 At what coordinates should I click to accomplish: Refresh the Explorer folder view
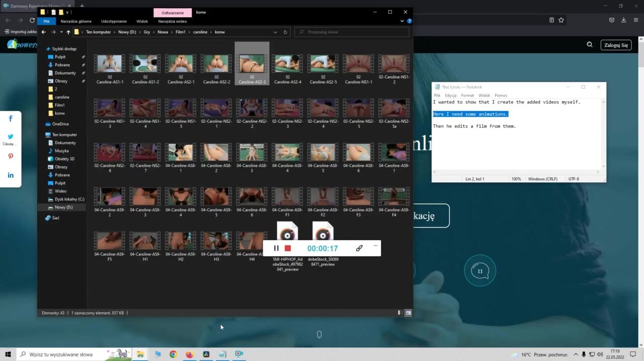tap(285, 32)
